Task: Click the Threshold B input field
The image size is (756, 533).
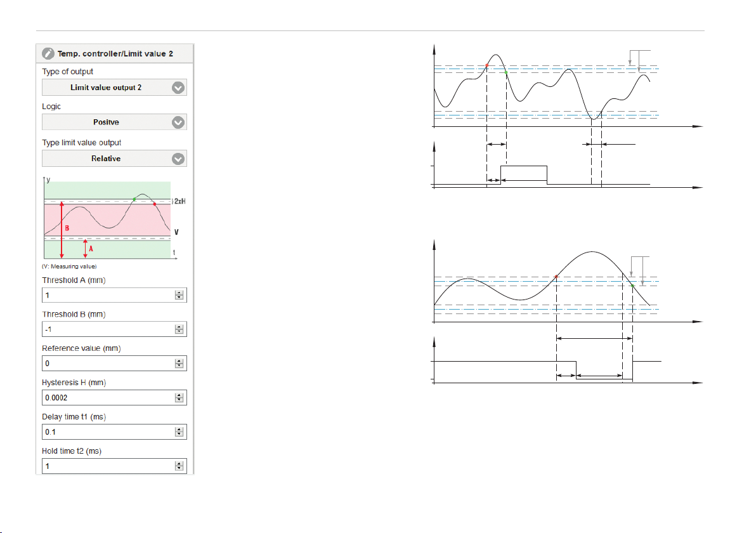Action: [114, 329]
